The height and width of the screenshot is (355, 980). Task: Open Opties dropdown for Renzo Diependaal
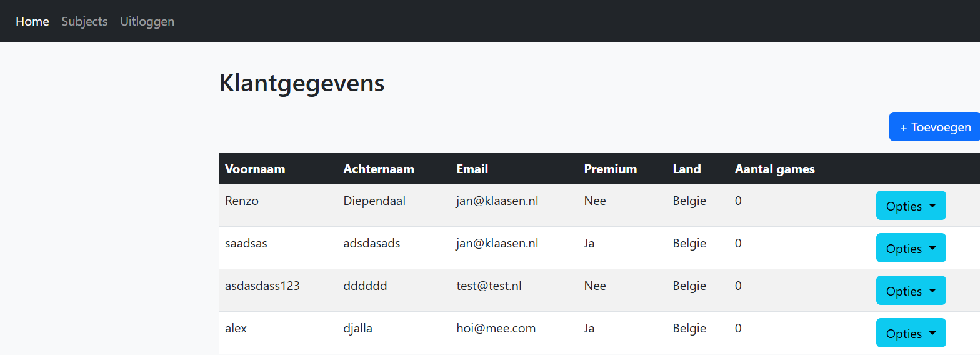tap(911, 206)
